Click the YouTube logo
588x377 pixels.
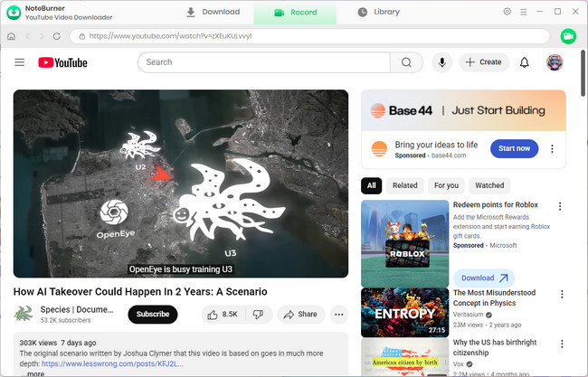pyautogui.click(x=62, y=62)
